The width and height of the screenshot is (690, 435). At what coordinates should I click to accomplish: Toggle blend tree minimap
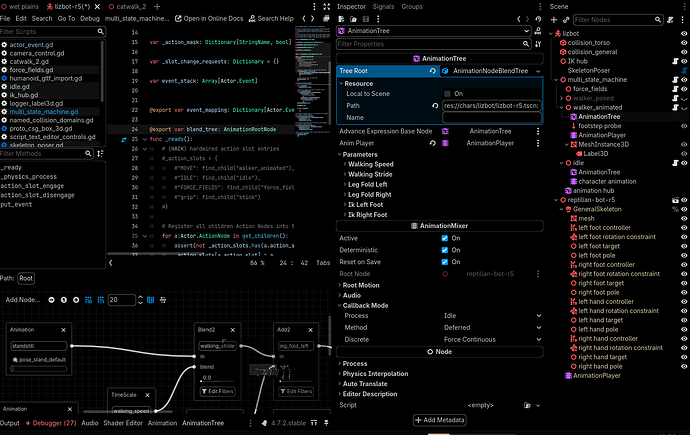pos(150,300)
